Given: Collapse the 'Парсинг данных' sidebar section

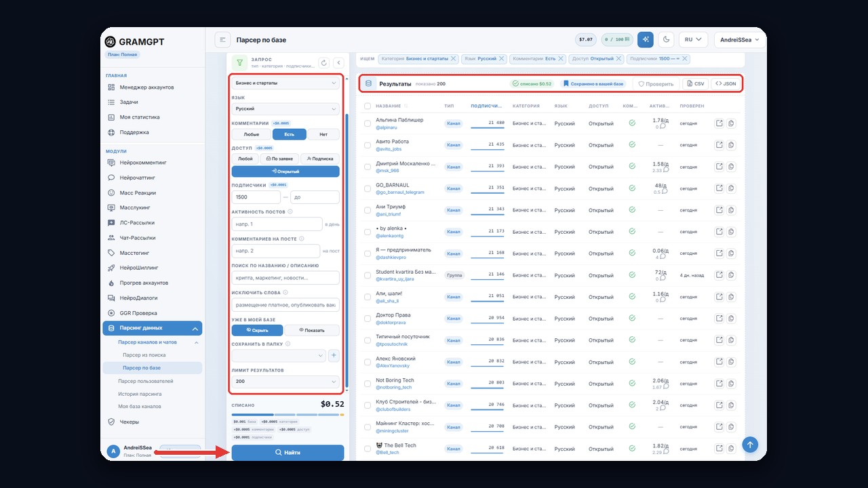Looking at the screenshot, I should pyautogui.click(x=152, y=328).
